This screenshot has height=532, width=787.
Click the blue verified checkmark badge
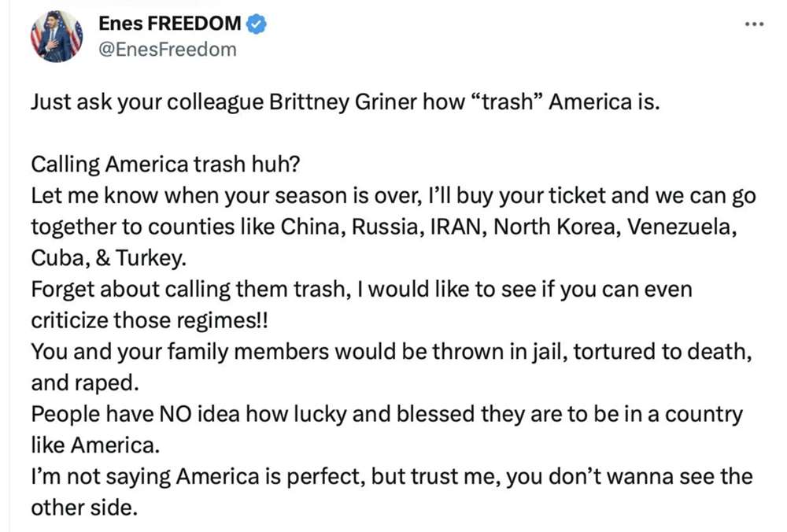pos(257,24)
